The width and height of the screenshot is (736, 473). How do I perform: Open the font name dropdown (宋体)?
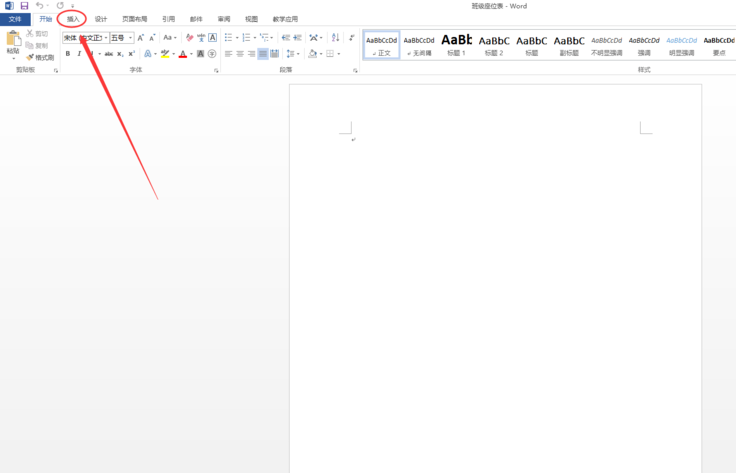coord(85,38)
